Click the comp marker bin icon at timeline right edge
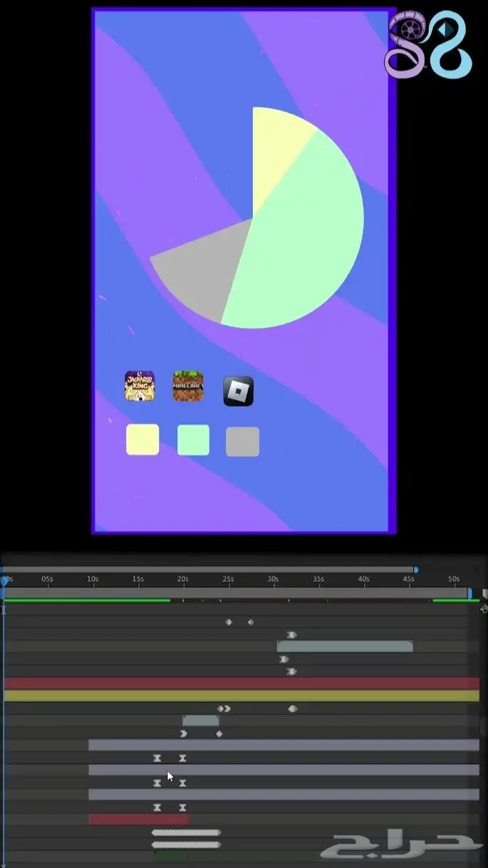 (484, 594)
